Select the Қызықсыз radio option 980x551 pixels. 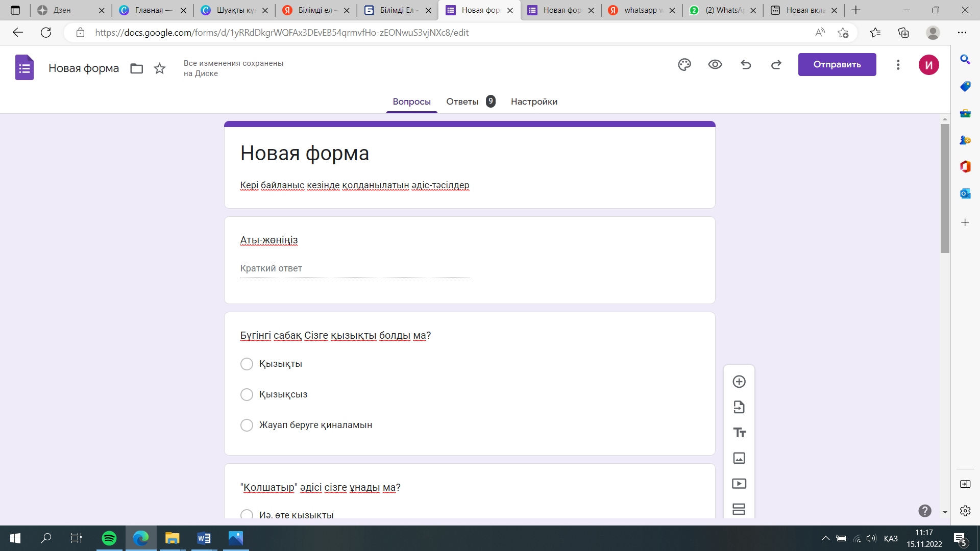(247, 395)
